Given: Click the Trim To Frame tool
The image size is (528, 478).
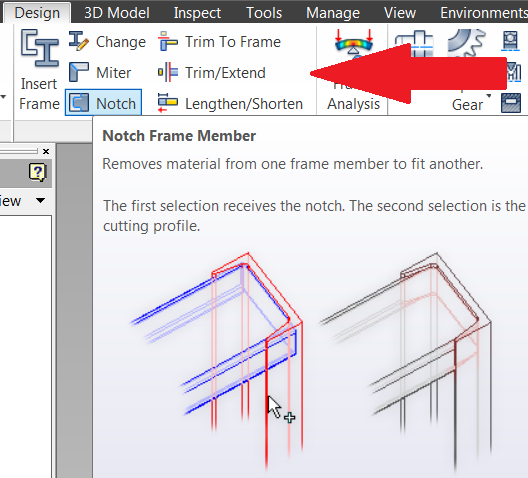Looking at the screenshot, I should pyautogui.click(x=219, y=42).
